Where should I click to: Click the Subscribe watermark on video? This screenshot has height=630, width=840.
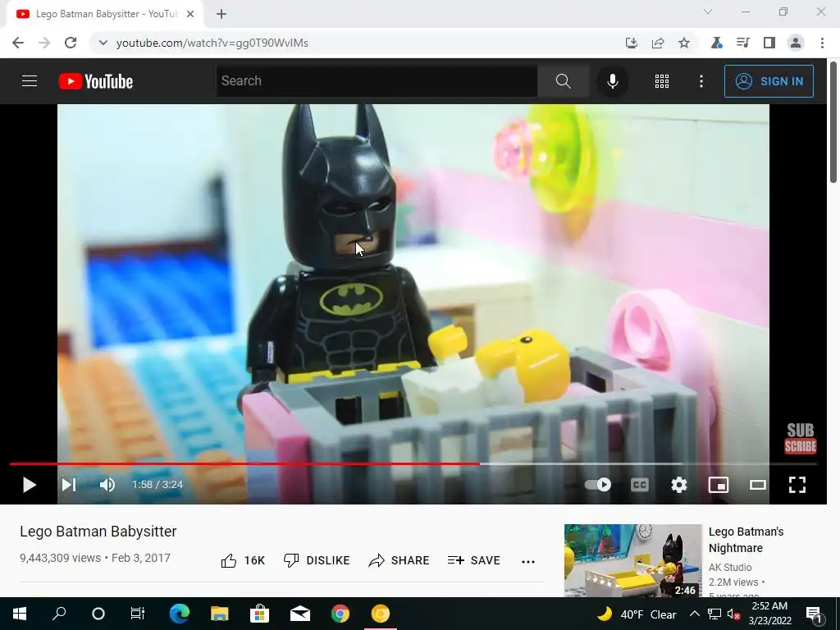pyautogui.click(x=801, y=438)
